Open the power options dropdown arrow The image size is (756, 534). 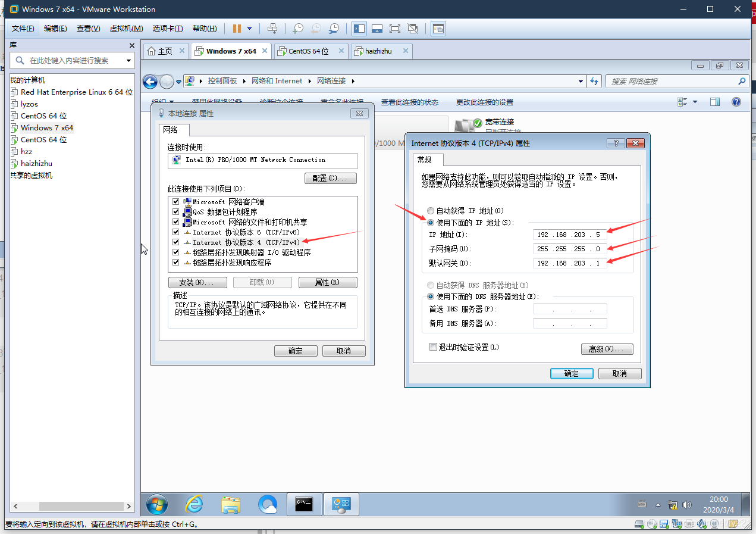[249, 29]
